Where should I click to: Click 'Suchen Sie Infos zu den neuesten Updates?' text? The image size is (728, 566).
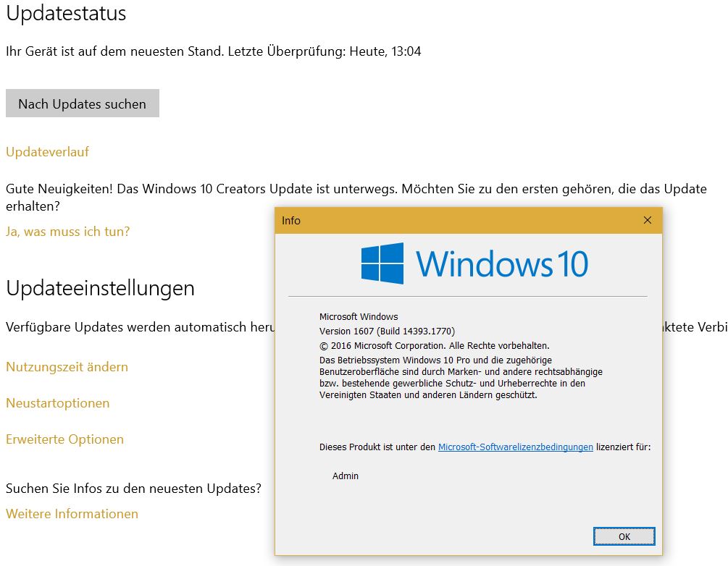point(133,488)
